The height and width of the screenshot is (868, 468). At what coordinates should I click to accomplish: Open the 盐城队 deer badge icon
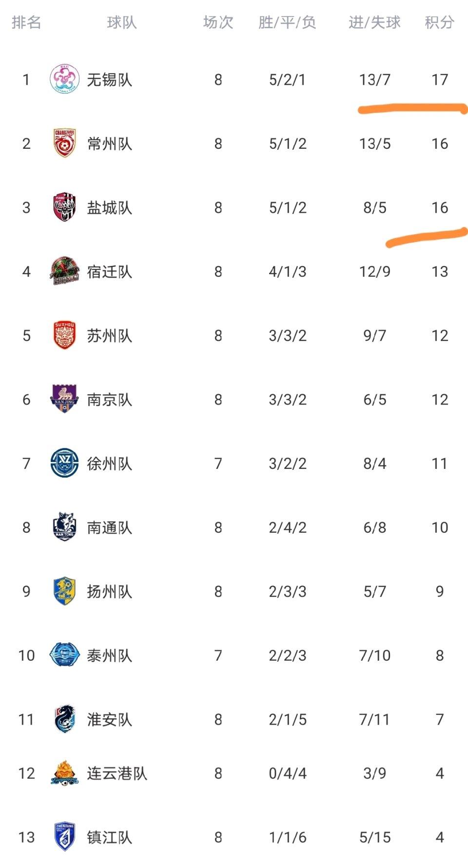tap(65, 207)
